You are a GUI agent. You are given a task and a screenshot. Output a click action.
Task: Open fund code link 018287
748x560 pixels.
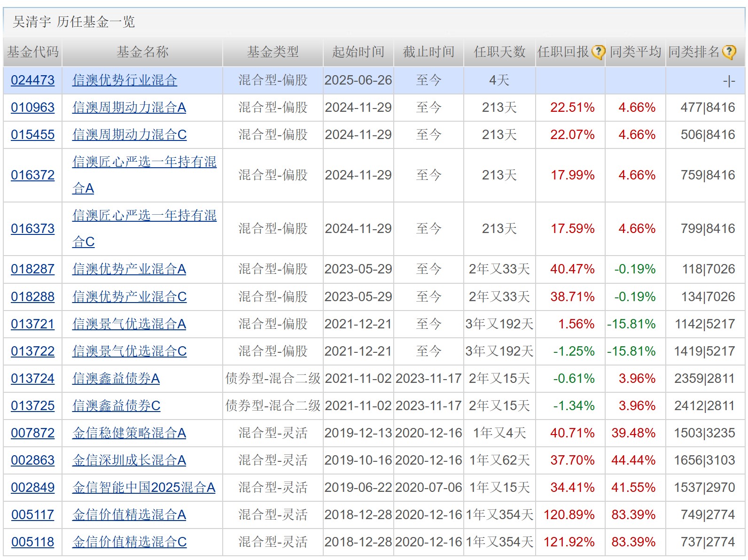coord(32,269)
